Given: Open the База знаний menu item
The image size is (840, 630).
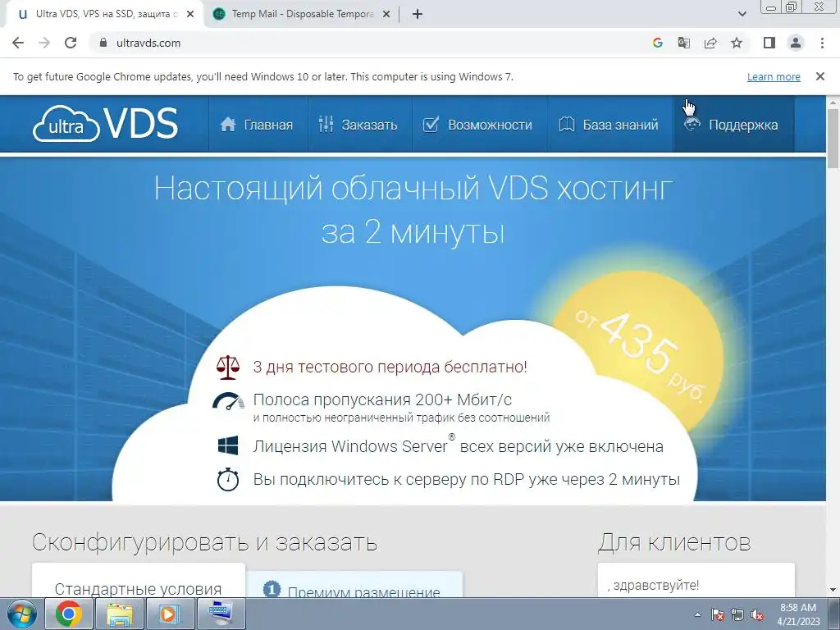Looking at the screenshot, I should pos(609,125).
